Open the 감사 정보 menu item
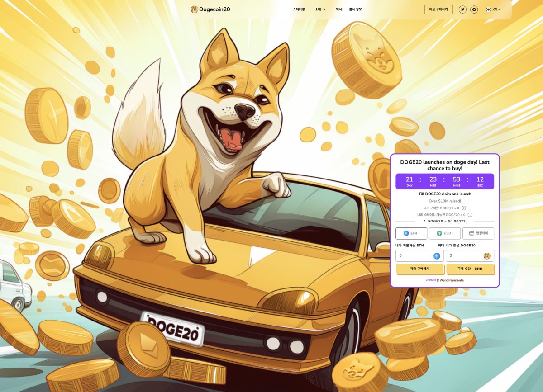Image resolution: width=543 pixels, height=392 pixels. tap(355, 9)
